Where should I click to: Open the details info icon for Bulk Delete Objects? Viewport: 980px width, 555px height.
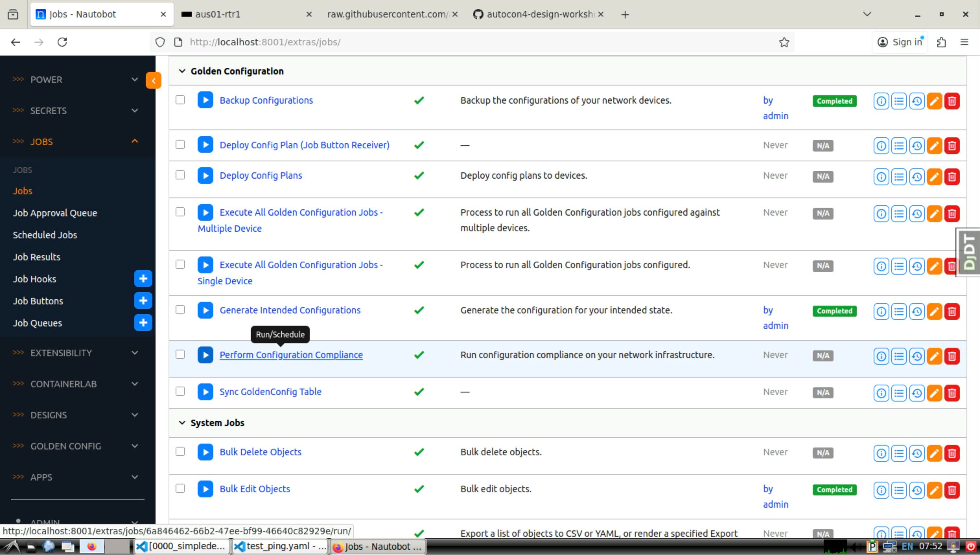tap(881, 453)
